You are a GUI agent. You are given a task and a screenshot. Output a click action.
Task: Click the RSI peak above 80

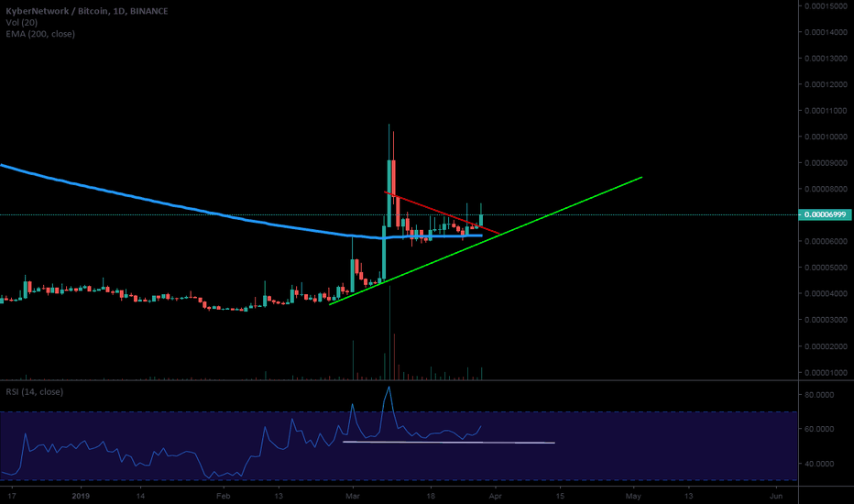click(389, 387)
